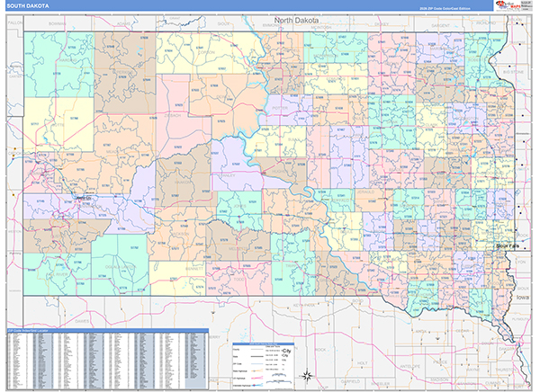Select the STANLEY county label
Viewport: 540px width, 392px height.
click(226, 175)
